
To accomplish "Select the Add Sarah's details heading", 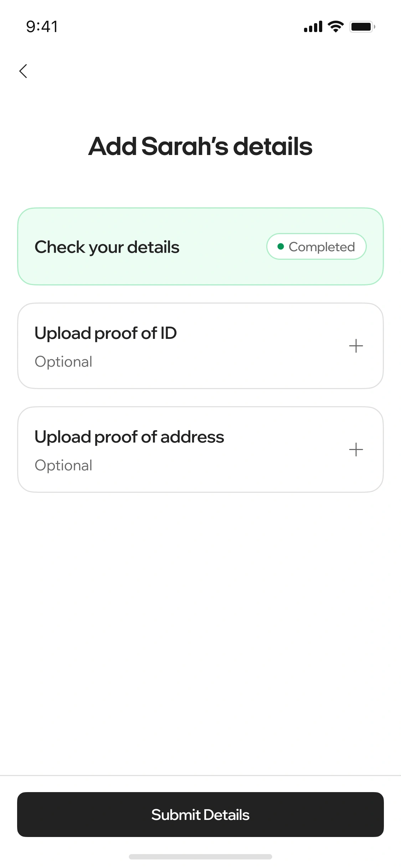I will coord(200,146).
